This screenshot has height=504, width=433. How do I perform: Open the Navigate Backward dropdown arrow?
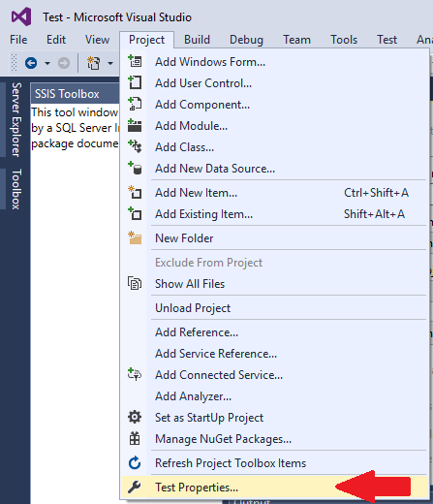tap(47, 63)
